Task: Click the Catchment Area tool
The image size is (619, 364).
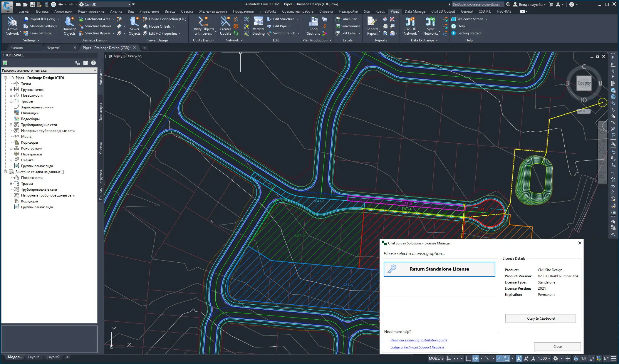Action: point(96,19)
